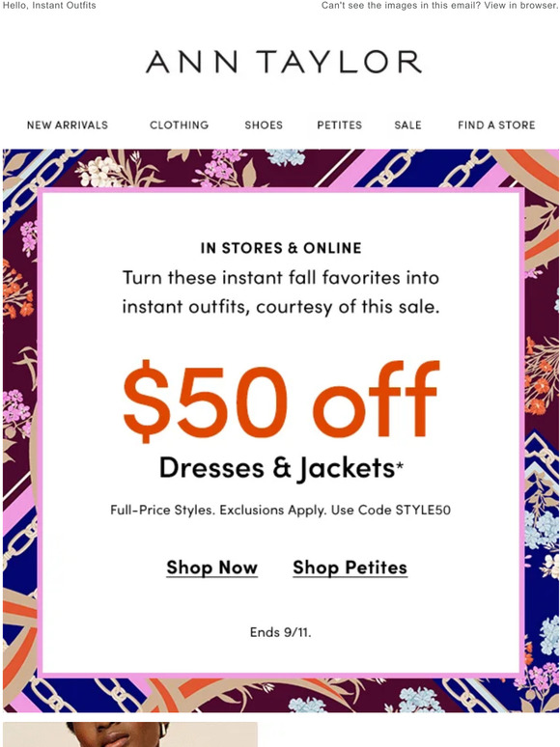Click the Can't see the images text
560x747 pixels.
click(x=402, y=5)
